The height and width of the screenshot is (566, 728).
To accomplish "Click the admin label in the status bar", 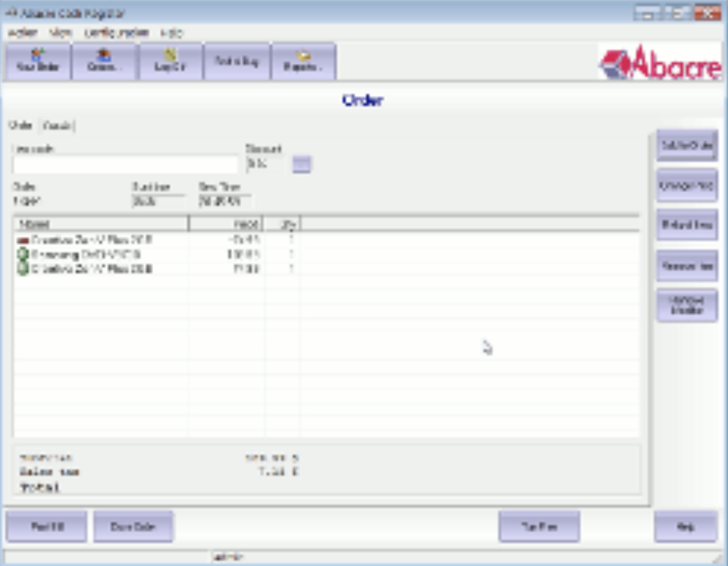I will coord(227,557).
